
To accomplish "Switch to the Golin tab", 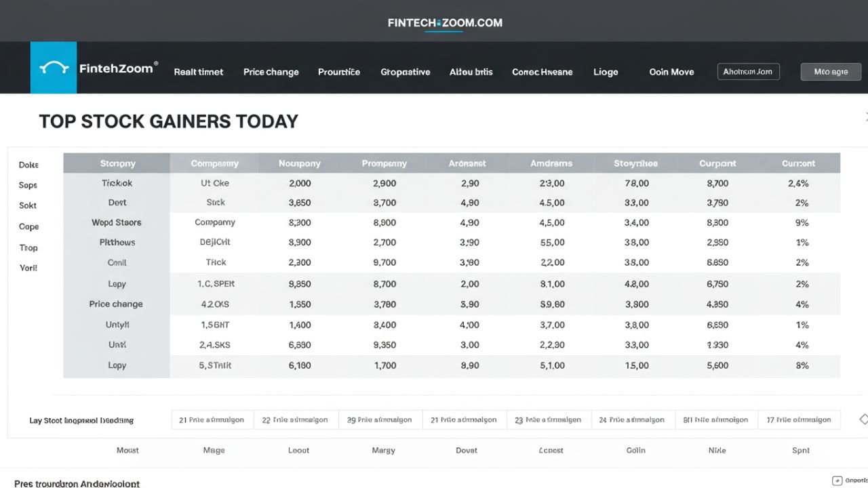I will click(x=635, y=450).
